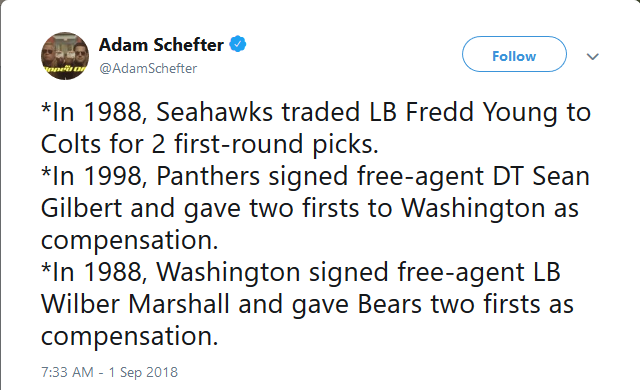Click the final word 'compensation.' in tweet
Viewport: 640px width, 390px height.
pos(130,337)
